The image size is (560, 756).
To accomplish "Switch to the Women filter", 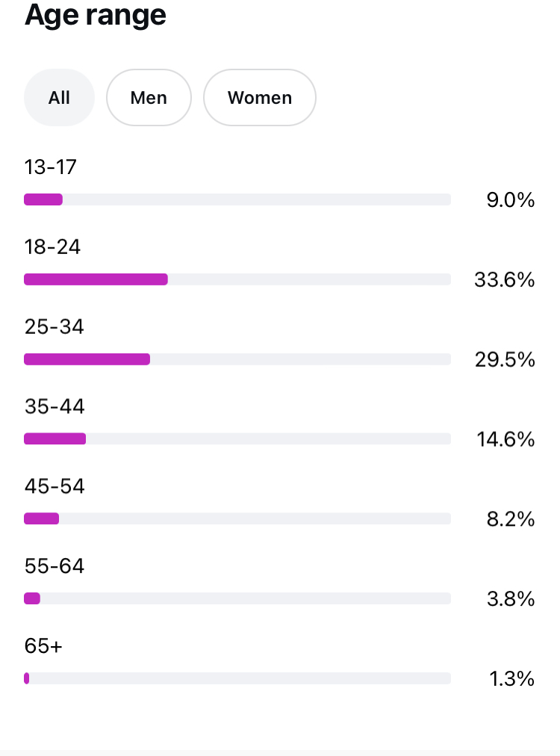I will pyautogui.click(x=259, y=98).
